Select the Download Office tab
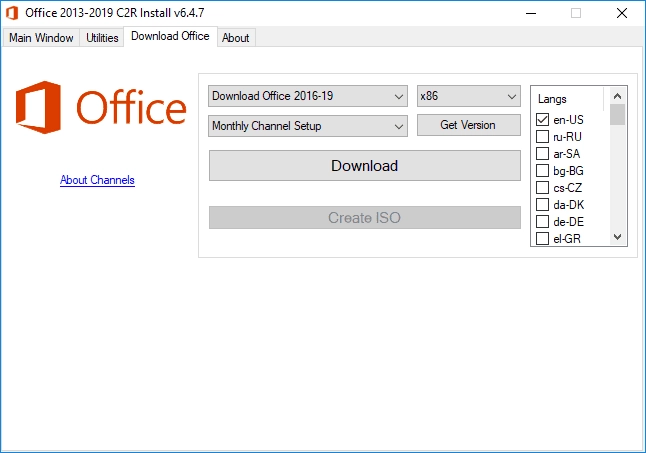 pos(170,36)
